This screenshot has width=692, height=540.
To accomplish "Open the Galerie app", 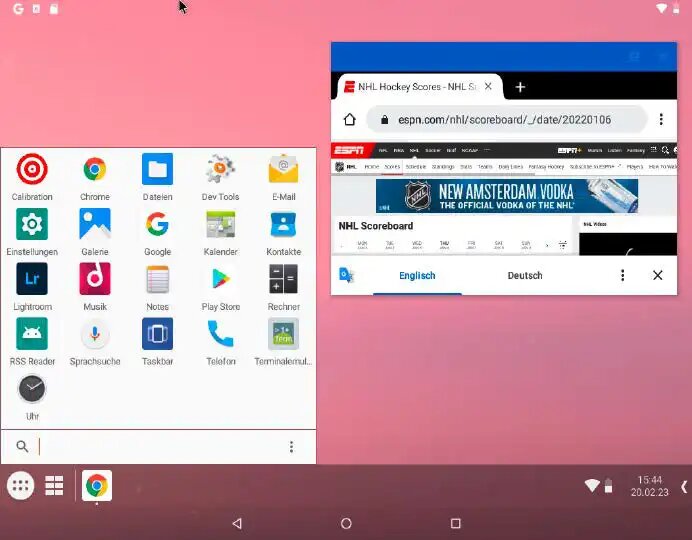I will [x=95, y=232].
